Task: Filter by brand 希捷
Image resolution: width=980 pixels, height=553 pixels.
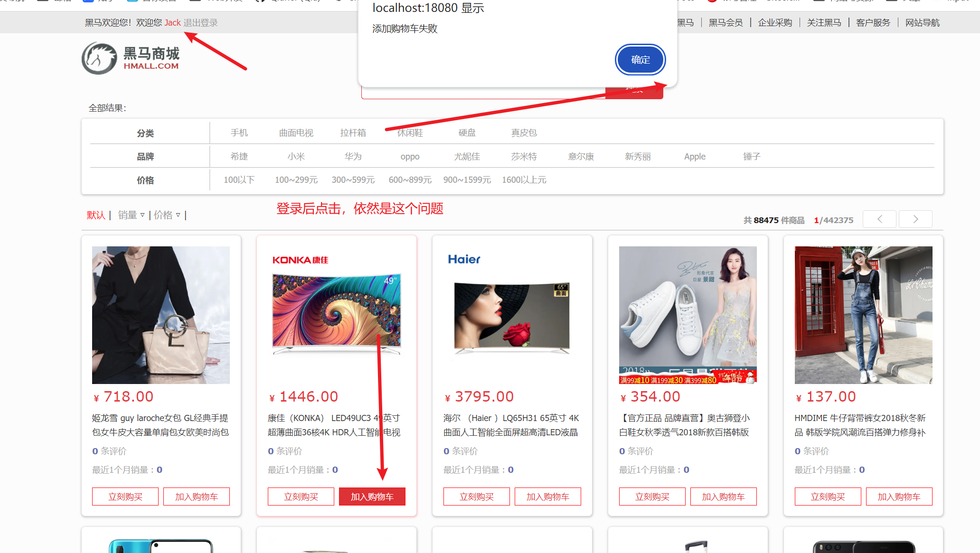Action: [x=239, y=157]
